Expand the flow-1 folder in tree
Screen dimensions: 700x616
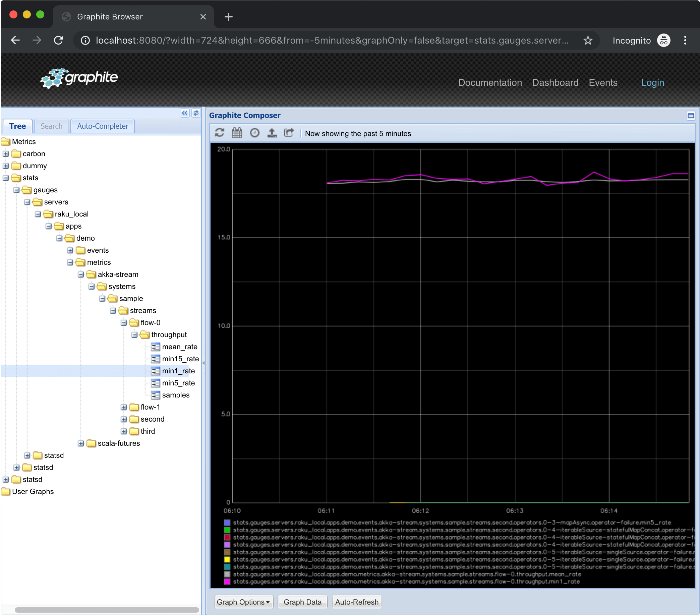tap(124, 407)
